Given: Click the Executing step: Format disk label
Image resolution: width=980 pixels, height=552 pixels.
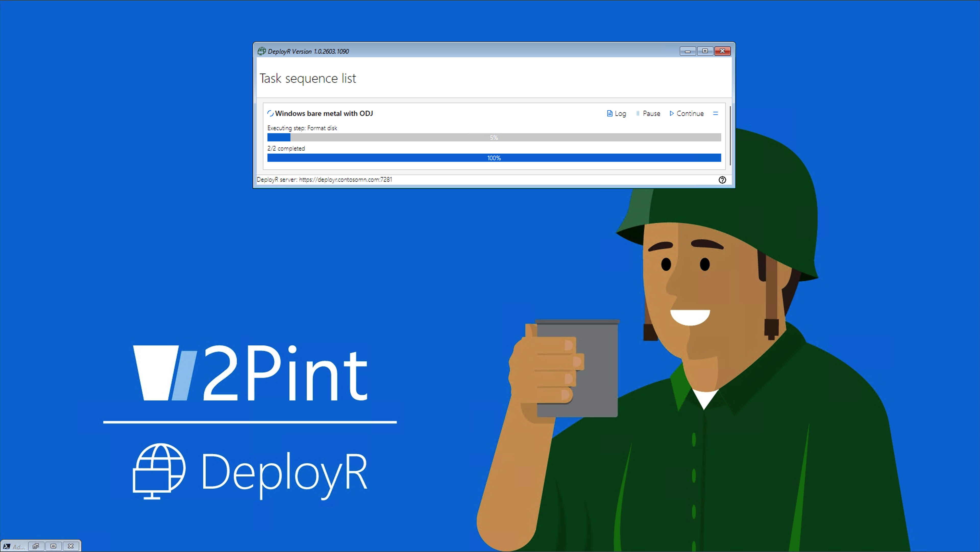Looking at the screenshot, I should click(x=302, y=128).
